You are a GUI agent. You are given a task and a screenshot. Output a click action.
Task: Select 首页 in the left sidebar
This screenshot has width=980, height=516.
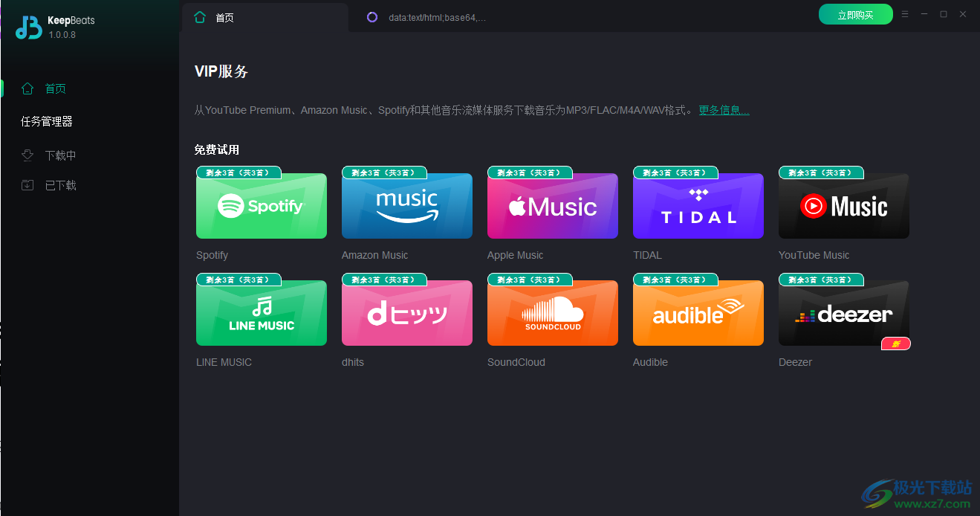point(55,88)
